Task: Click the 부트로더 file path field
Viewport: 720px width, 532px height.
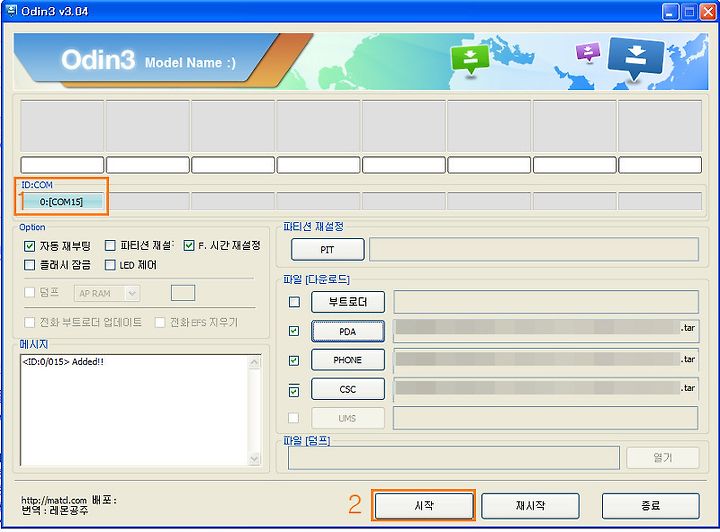Action: (546, 302)
